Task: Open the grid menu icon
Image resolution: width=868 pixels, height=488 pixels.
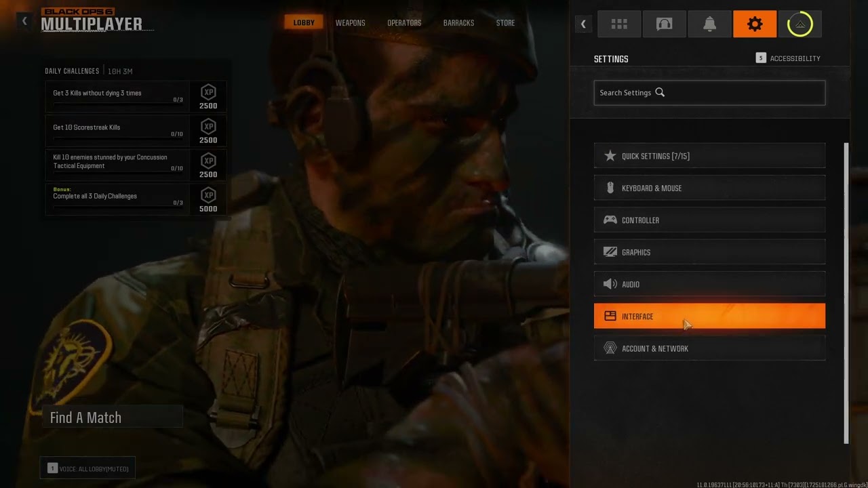Action: tap(619, 24)
